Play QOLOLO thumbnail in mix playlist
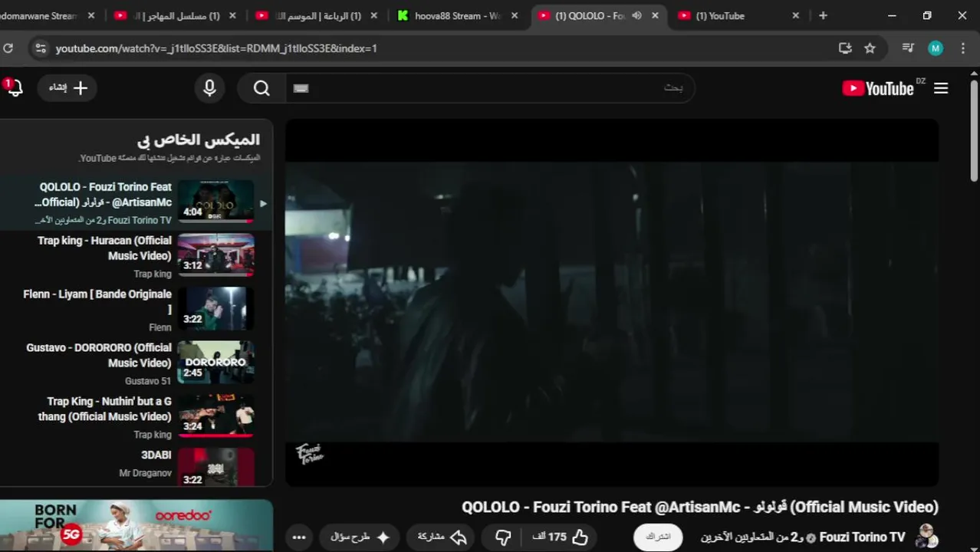 pos(216,201)
